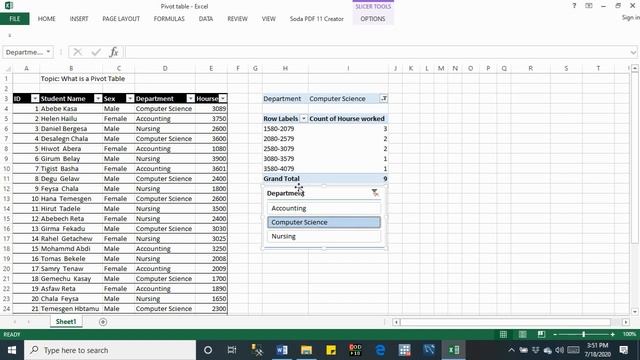This screenshot has height=360, width=640.
Task: Select the 1580-2079 row label
Action: pos(285,129)
